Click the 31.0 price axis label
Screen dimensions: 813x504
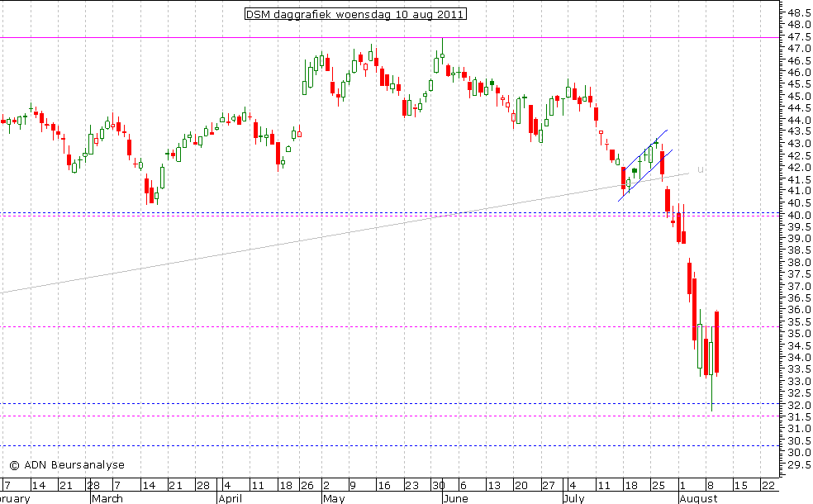click(x=800, y=428)
